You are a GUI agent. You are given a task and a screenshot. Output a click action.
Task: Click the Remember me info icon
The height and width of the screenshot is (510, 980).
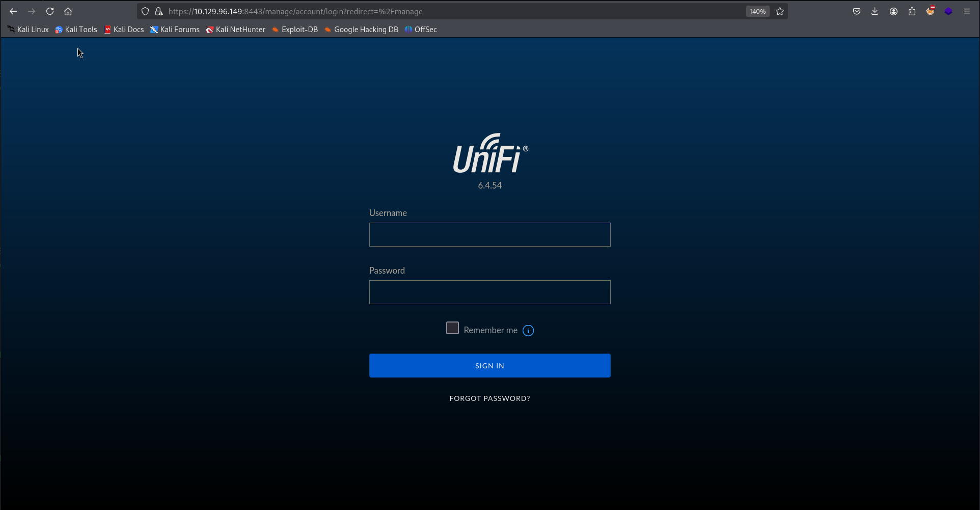point(528,331)
